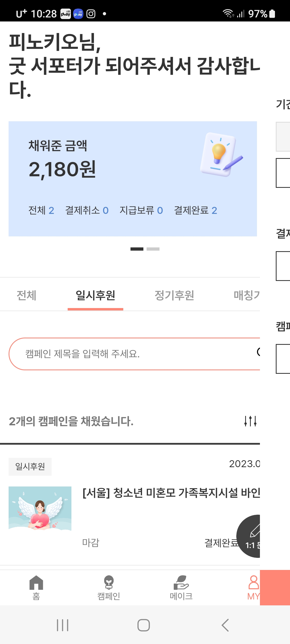Switch to the 전체 tab

(26, 295)
